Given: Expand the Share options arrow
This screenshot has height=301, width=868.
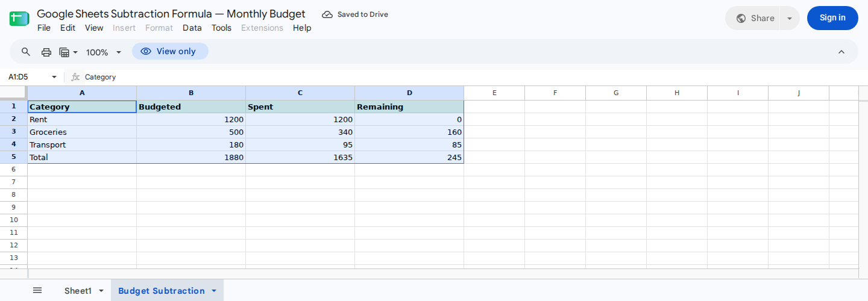Looking at the screenshot, I should (x=790, y=18).
